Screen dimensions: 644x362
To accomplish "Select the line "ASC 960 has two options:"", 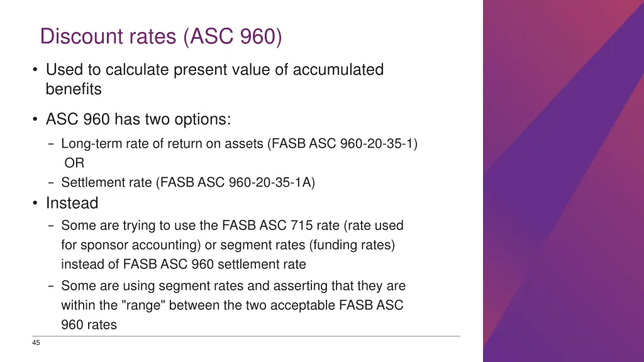I will click(138, 119).
